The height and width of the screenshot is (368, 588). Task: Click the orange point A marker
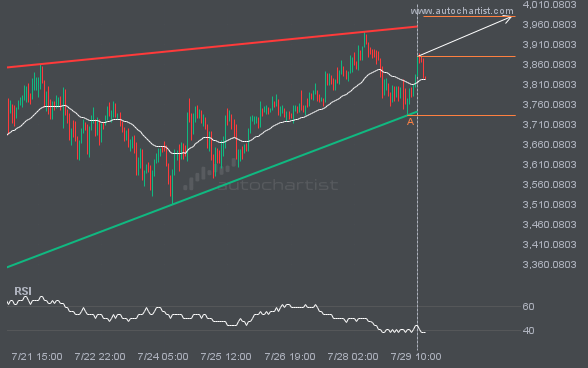point(410,122)
